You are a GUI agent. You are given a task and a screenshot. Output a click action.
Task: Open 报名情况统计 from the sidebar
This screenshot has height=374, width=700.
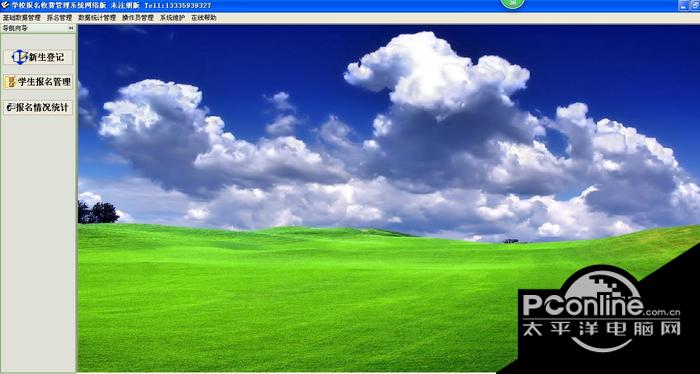(x=38, y=108)
